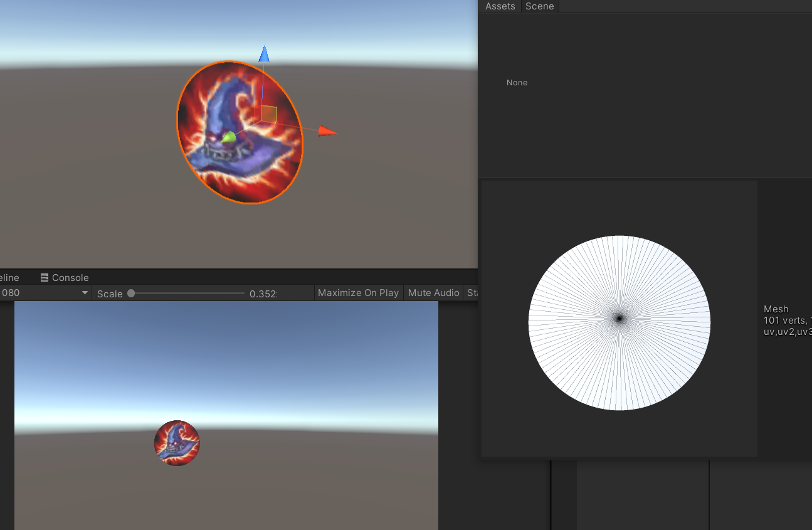
Task: Click the wizard hat sprite in Game view
Action: [x=177, y=443]
